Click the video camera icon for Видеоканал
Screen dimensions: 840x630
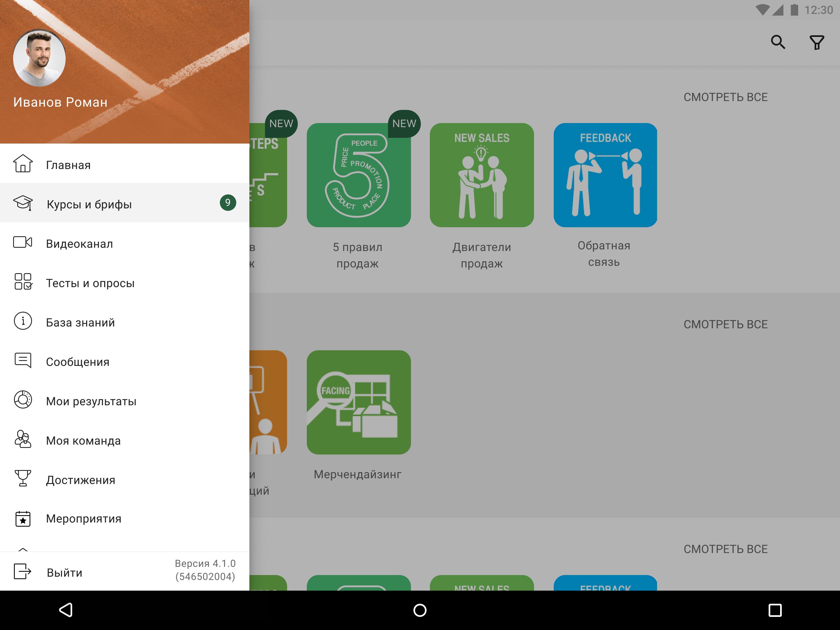[x=23, y=243]
